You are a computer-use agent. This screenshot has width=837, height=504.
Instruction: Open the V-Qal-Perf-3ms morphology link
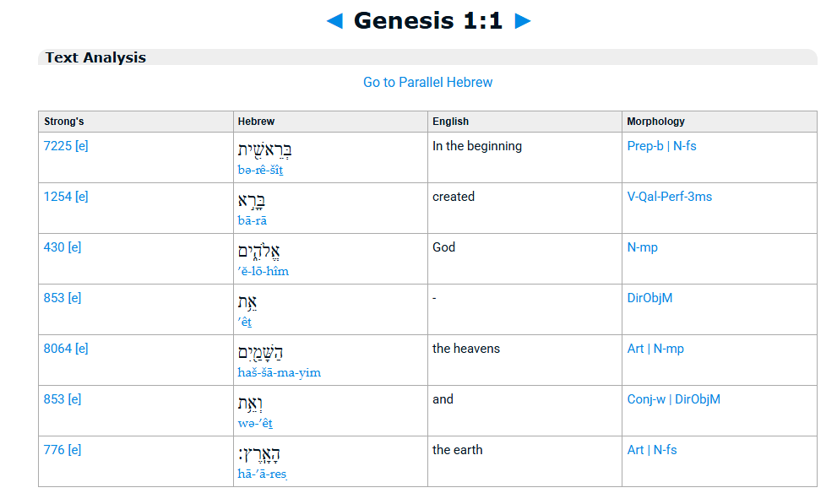tap(670, 196)
